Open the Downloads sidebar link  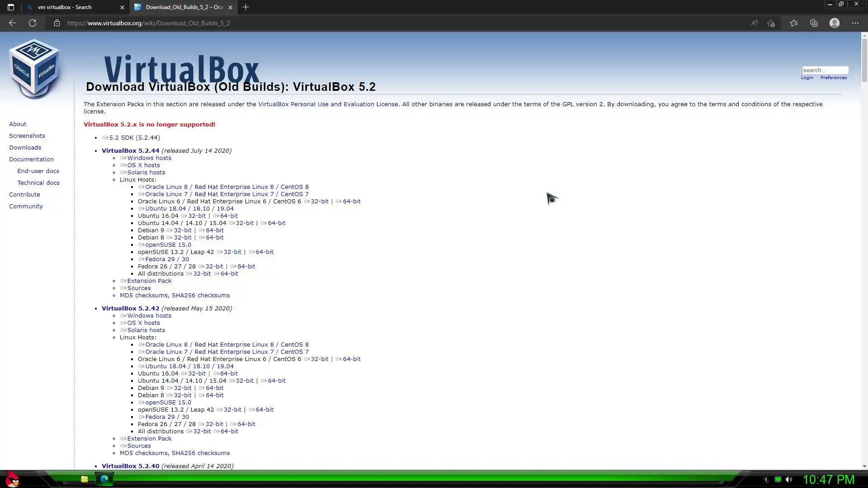click(x=25, y=148)
